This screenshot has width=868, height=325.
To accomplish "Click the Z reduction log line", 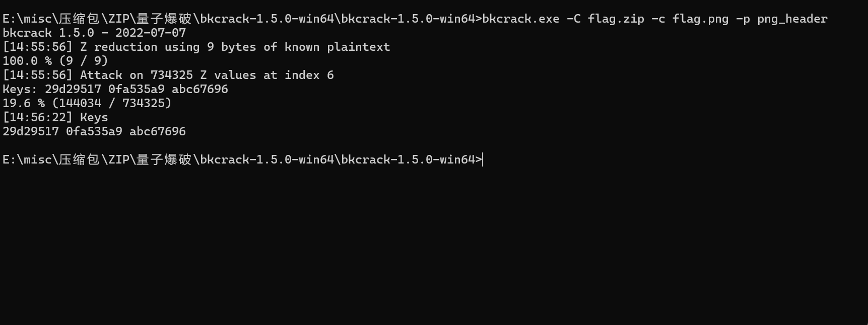I will [x=196, y=47].
